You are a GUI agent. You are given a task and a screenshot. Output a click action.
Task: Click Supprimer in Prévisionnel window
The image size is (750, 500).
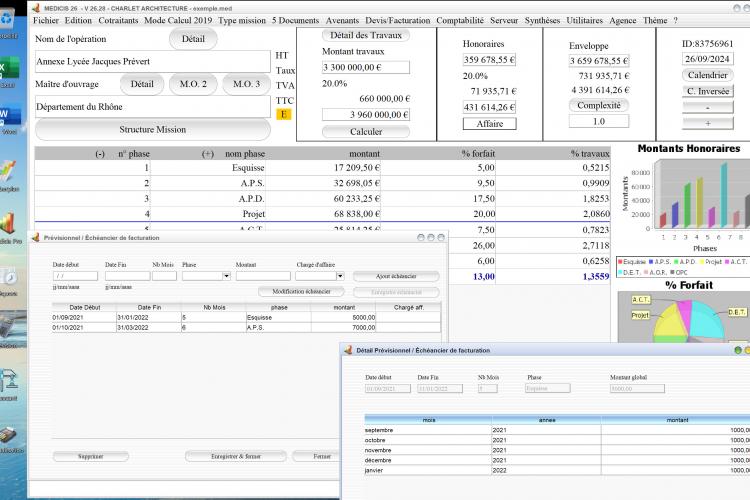click(x=90, y=456)
